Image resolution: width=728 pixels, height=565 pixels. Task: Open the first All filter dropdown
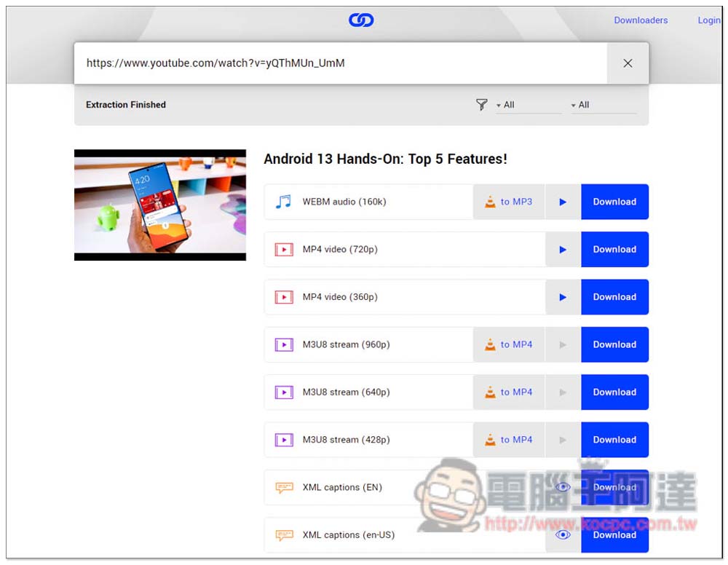[x=528, y=105]
